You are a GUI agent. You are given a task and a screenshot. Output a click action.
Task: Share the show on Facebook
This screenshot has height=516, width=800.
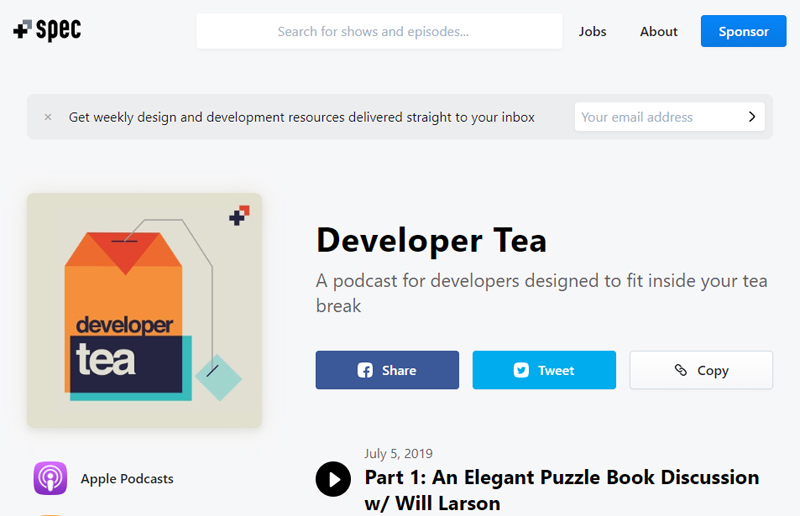[x=387, y=370]
